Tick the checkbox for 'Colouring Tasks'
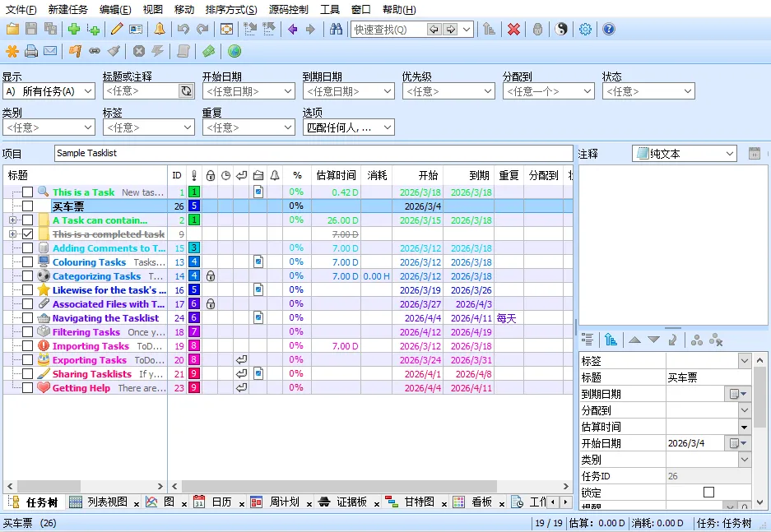The width and height of the screenshot is (771, 532). 27,261
